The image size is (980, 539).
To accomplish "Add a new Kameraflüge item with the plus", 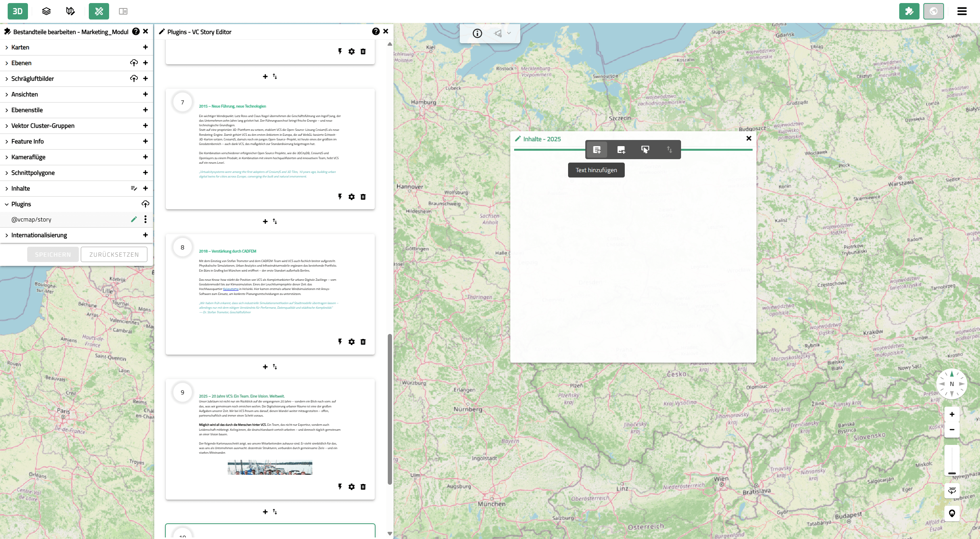I will (x=145, y=157).
